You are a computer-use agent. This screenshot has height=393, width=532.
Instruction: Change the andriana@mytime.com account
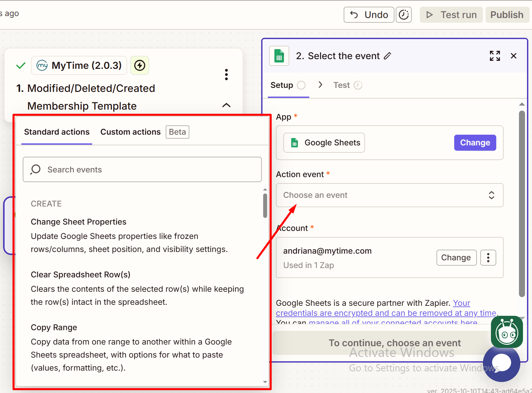[x=456, y=258]
